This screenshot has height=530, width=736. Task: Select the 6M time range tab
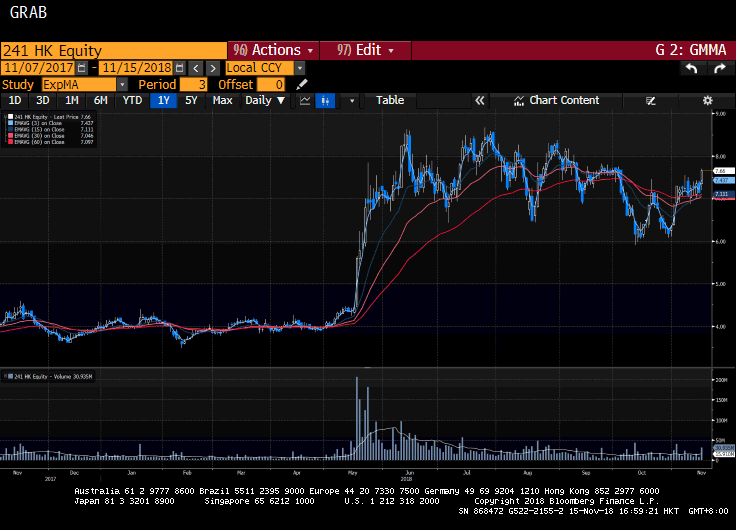100,100
